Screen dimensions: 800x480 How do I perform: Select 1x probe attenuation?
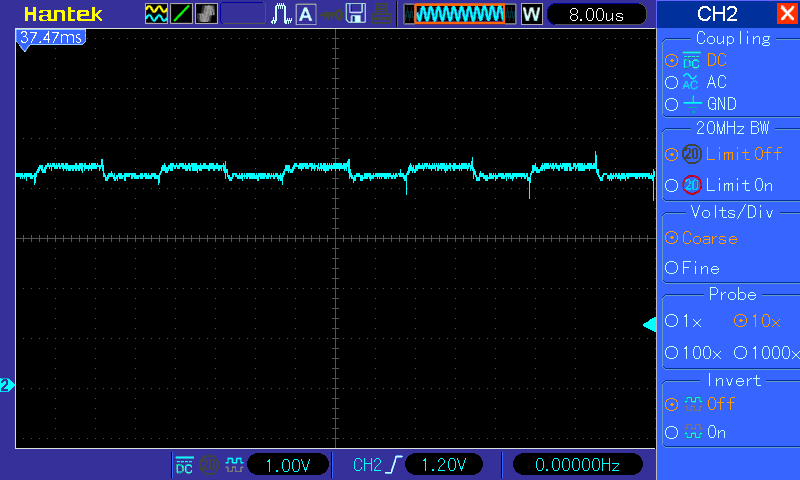pos(684,321)
